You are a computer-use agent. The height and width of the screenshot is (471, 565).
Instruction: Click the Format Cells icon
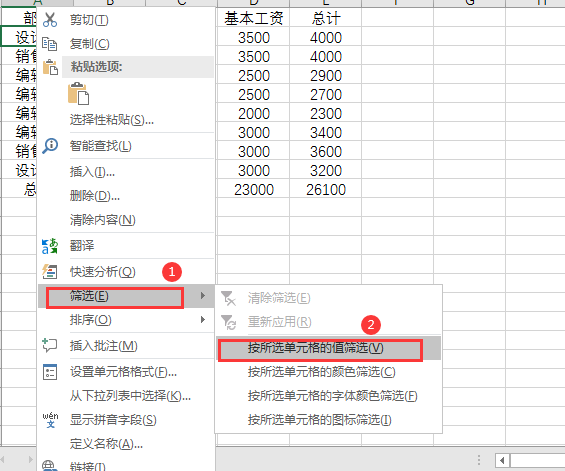[50, 372]
